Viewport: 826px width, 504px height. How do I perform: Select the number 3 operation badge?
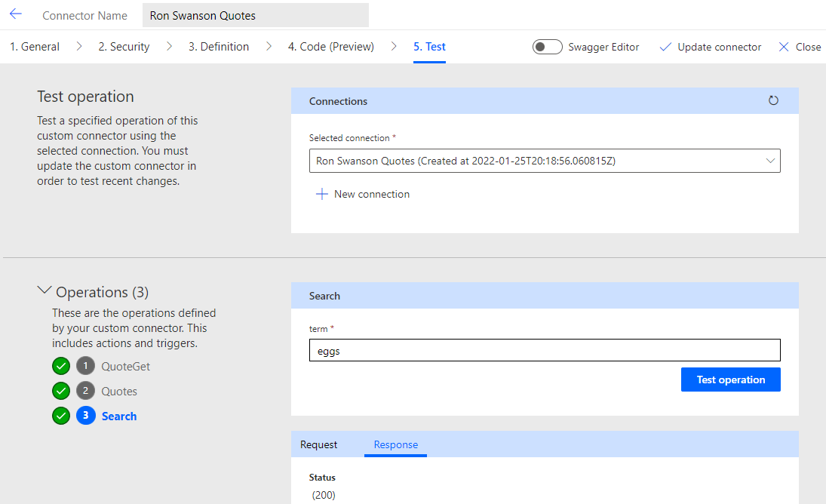point(85,416)
